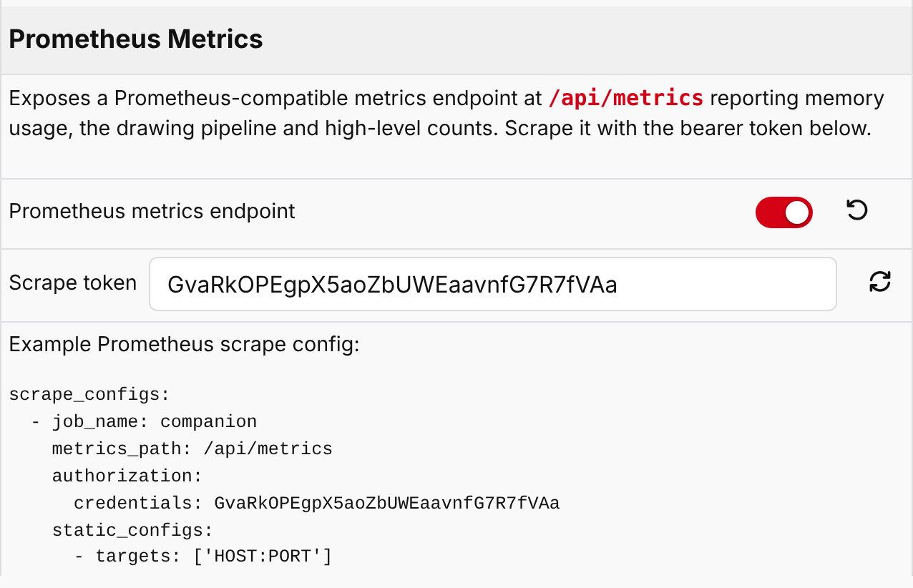The width and height of the screenshot is (913, 588).
Task: Click the 'HOST:PORT' placeholder text
Action: [263, 557]
